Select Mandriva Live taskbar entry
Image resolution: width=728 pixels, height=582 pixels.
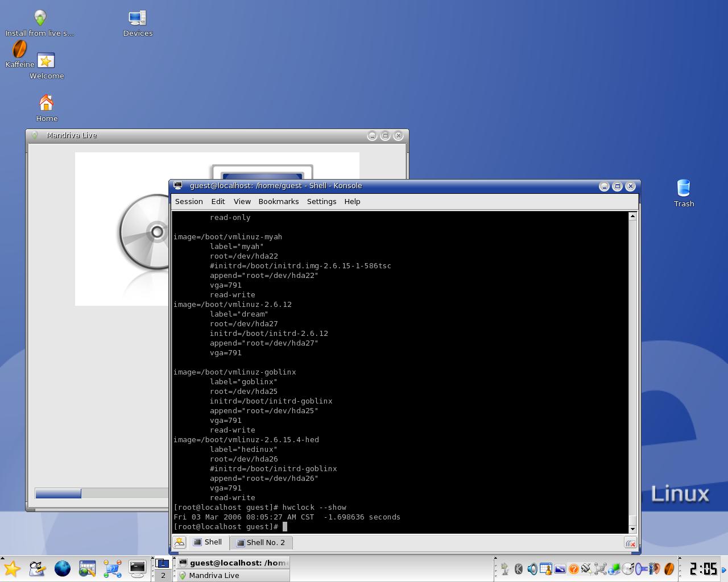click(x=233, y=575)
